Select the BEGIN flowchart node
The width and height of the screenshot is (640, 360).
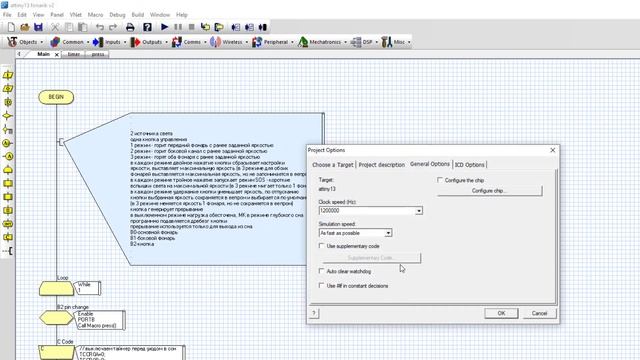pyautogui.click(x=56, y=97)
